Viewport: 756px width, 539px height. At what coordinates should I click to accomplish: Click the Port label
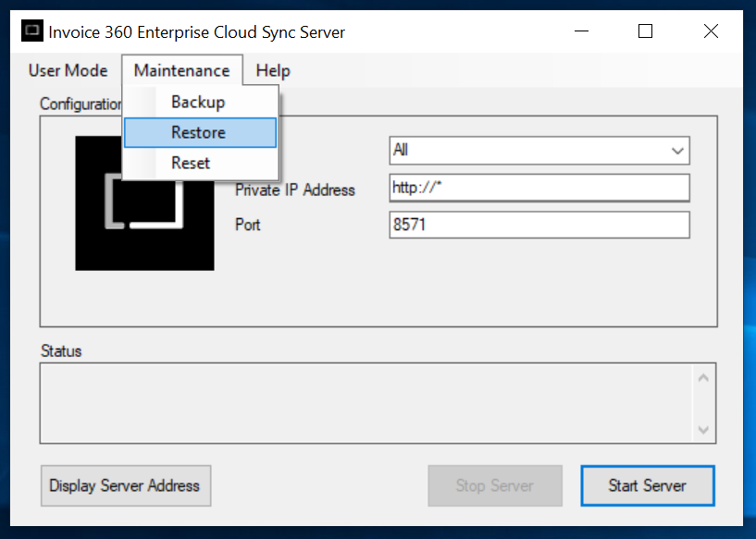coord(247,225)
